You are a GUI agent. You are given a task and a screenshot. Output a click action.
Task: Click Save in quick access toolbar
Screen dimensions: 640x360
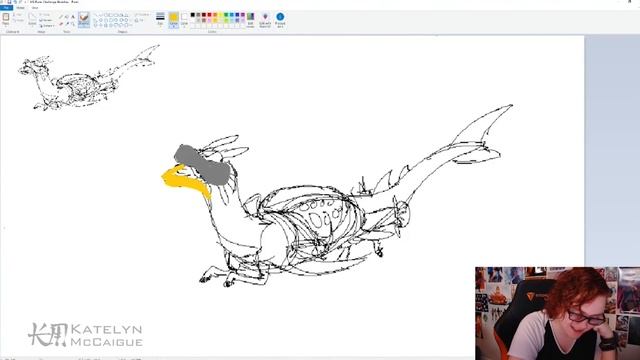pyautogui.click(x=9, y=2)
